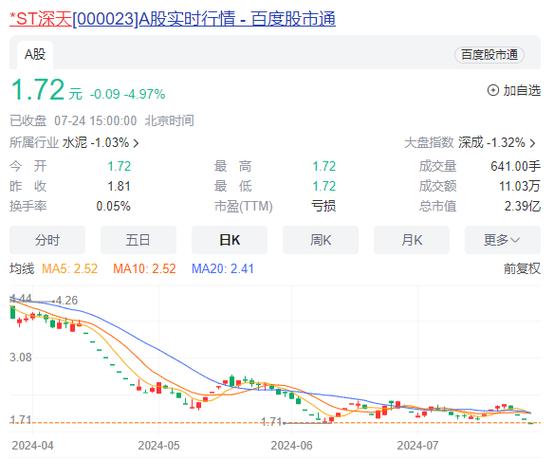The height and width of the screenshot is (459, 554).
Task: Click the 前复权 adjustment option
Action: (x=522, y=269)
